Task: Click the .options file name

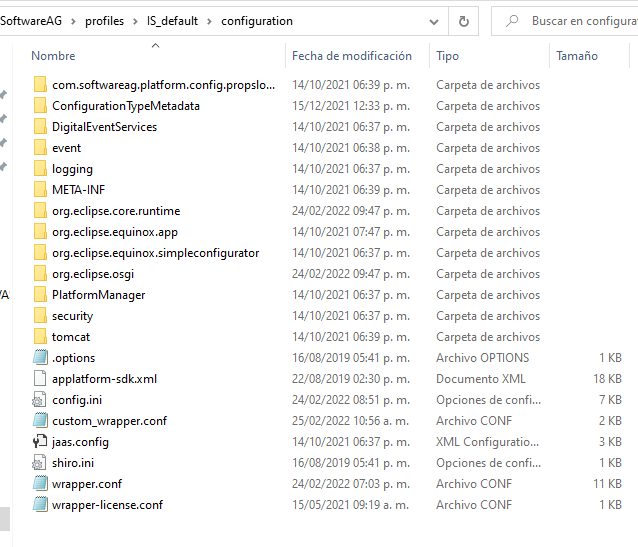Action: point(74,358)
